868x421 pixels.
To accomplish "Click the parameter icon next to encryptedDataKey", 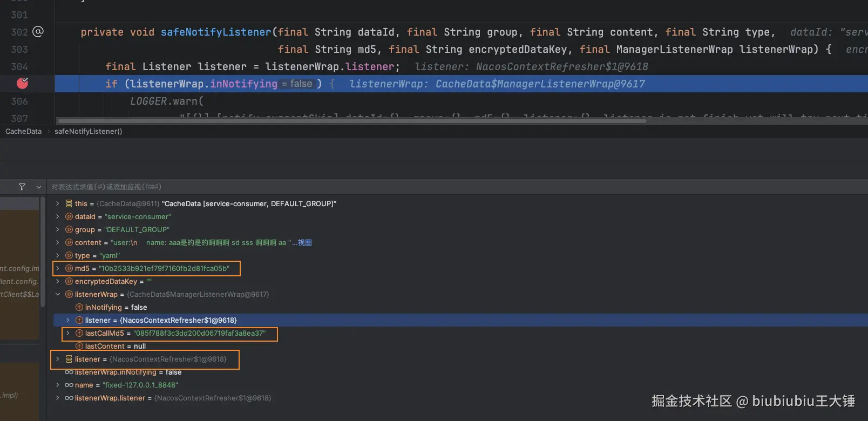I will coord(69,281).
